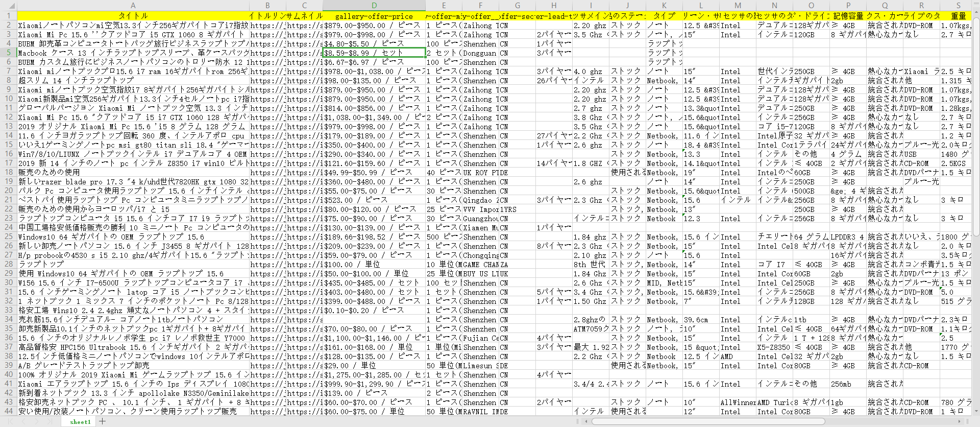Click the header cell 'タイプ'
This screenshot has width=980, height=427.
point(664,16)
